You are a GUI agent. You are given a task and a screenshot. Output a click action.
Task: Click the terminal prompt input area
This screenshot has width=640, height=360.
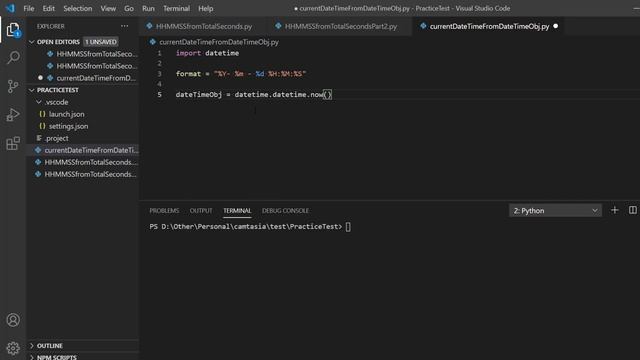(348, 227)
